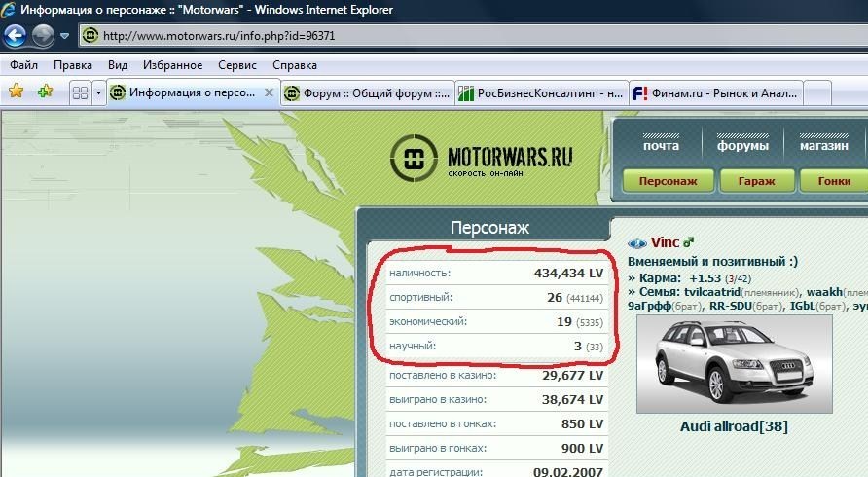
Task: Switch to the Финам.ru tab
Action: click(716, 93)
